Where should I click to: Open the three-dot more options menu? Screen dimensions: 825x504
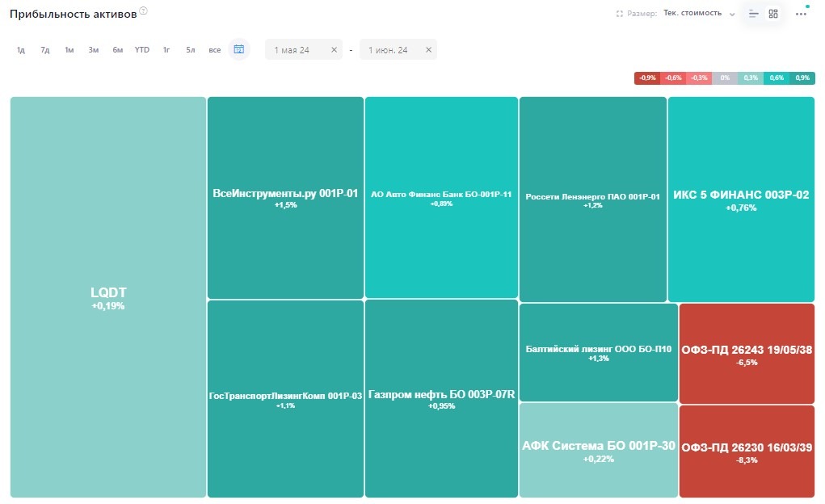coord(801,14)
